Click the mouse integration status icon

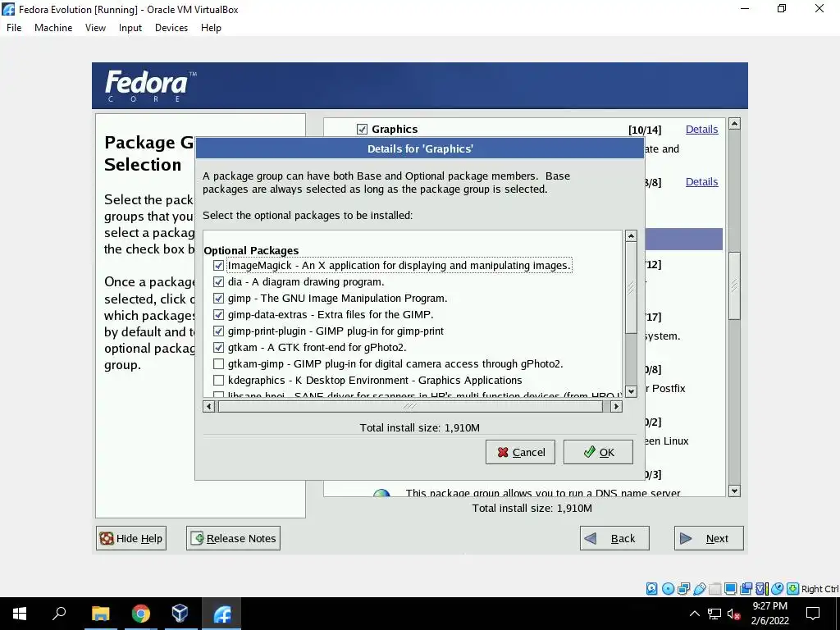[777, 589]
